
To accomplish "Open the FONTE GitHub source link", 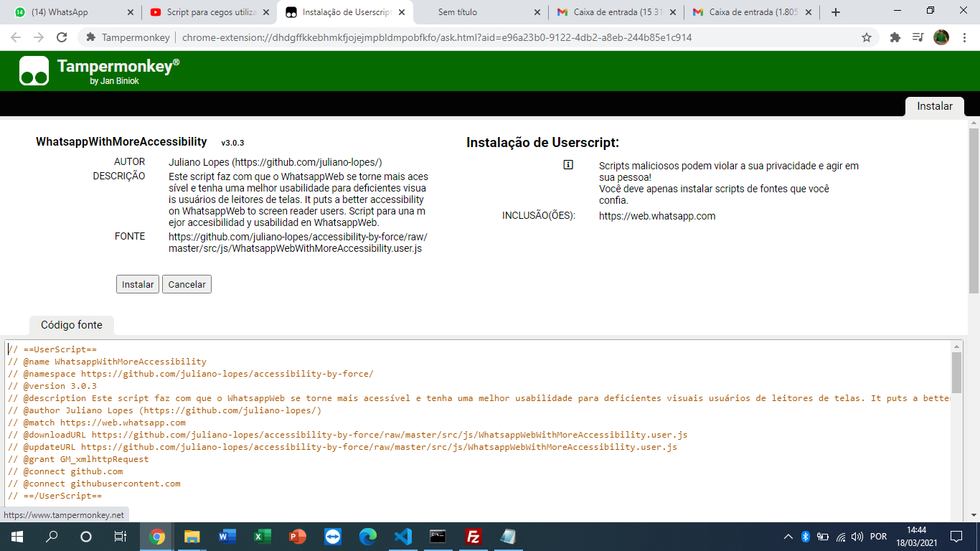I will tap(298, 242).
